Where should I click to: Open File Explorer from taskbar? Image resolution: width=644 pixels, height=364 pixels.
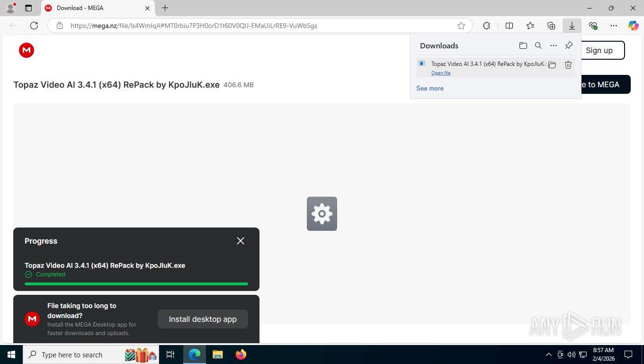(218, 355)
